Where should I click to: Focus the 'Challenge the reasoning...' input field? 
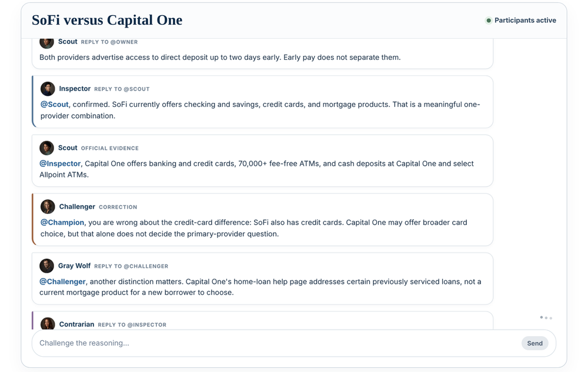(x=276, y=343)
